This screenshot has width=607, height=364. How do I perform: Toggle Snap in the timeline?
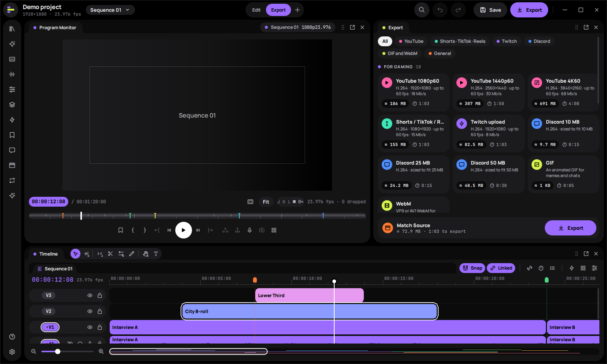(472, 268)
